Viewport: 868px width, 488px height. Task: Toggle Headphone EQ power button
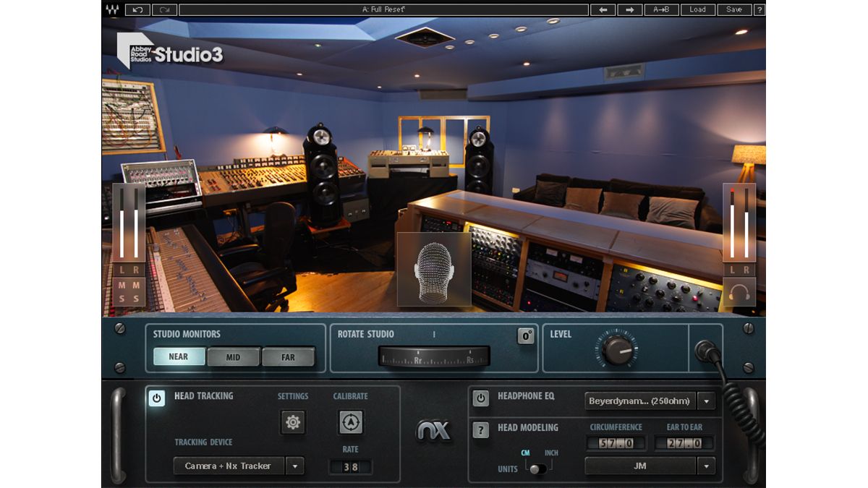(x=481, y=398)
